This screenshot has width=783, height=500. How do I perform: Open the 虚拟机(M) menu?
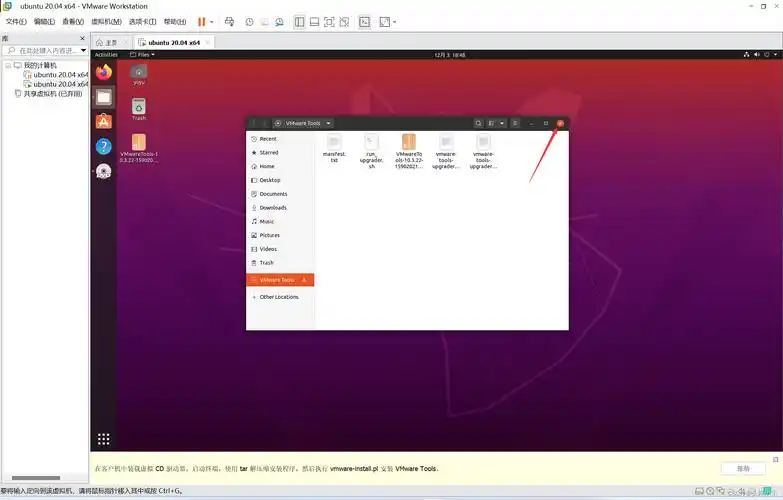[106, 21]
